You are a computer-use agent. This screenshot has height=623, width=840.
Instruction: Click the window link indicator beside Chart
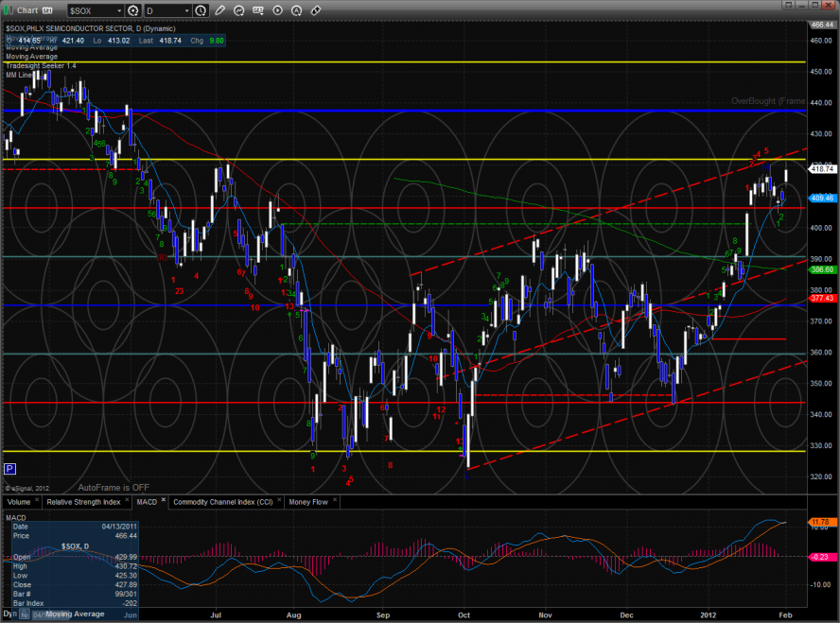click(x=8, y=10)
